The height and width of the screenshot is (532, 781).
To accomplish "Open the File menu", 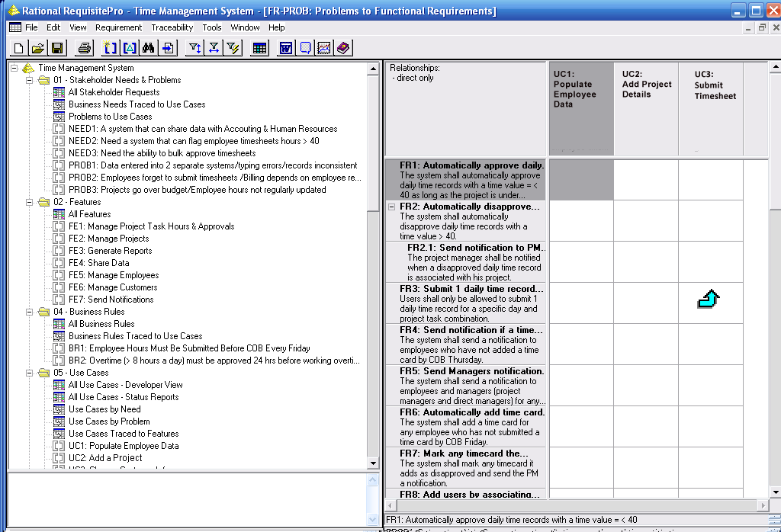I will tap(31, 27).
